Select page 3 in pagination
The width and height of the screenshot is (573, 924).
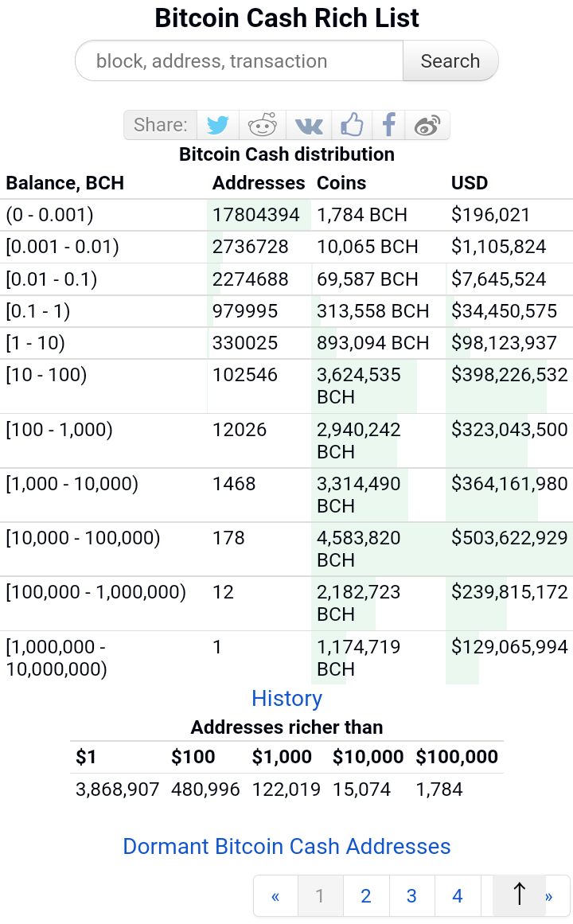click(411, 896)
